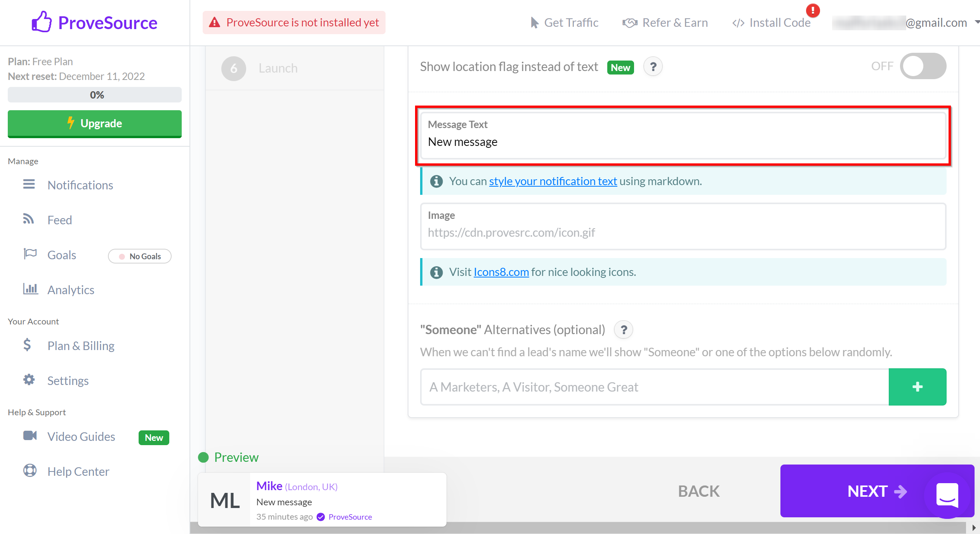980x534 pixels.
Task: Click the 'Next reset: December 11, 2022' text
Action: point(76,76)
